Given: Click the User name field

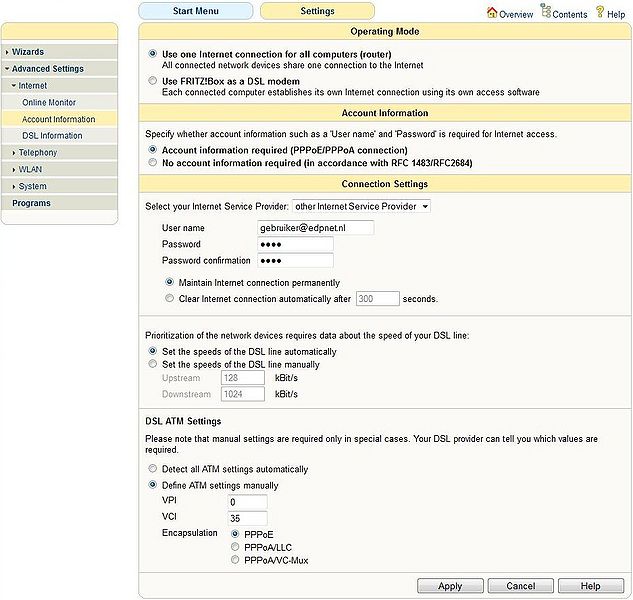Looking at the screenshot, I should (316, 228).
